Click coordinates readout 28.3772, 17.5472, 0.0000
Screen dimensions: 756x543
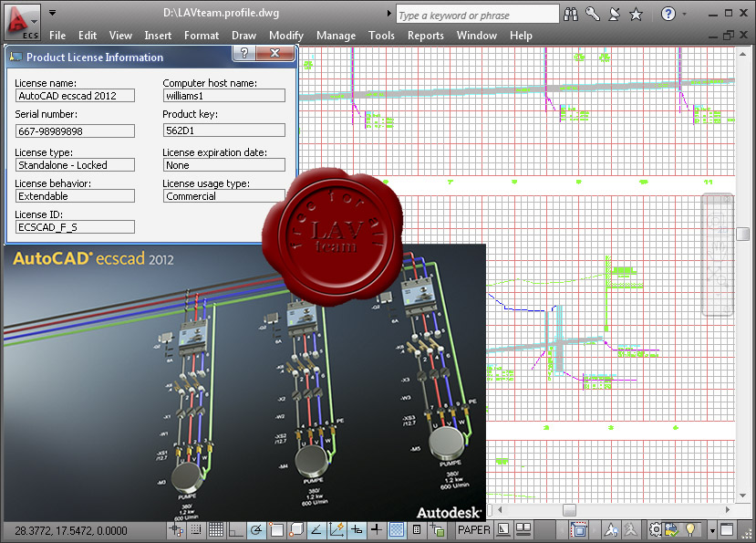click(x=71, y=530)
